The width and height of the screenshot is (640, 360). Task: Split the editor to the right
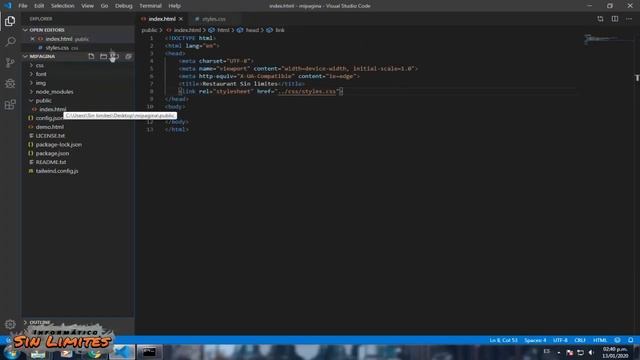615,19
